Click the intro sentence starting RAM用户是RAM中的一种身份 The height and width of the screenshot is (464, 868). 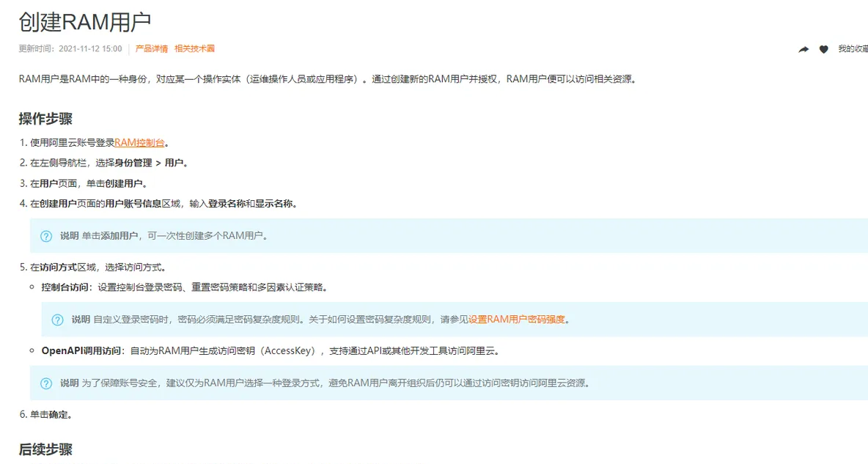tap(328, 79)
